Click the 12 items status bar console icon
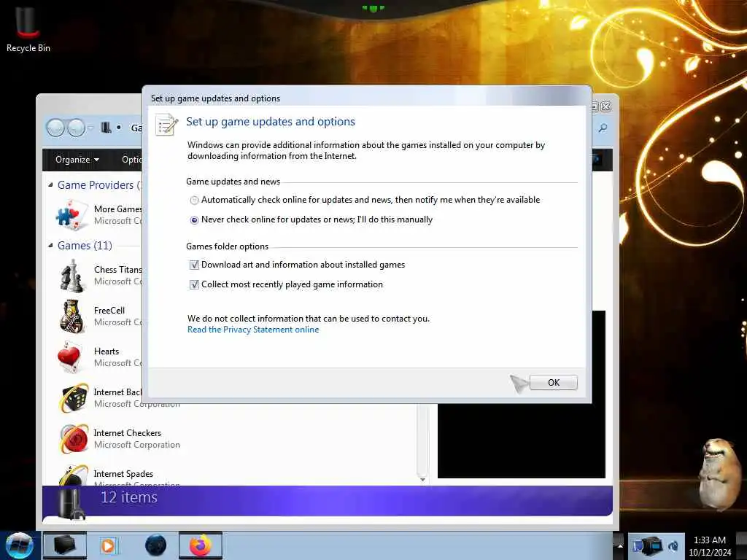Screen dimensions: 747x560 pos(71,505)
